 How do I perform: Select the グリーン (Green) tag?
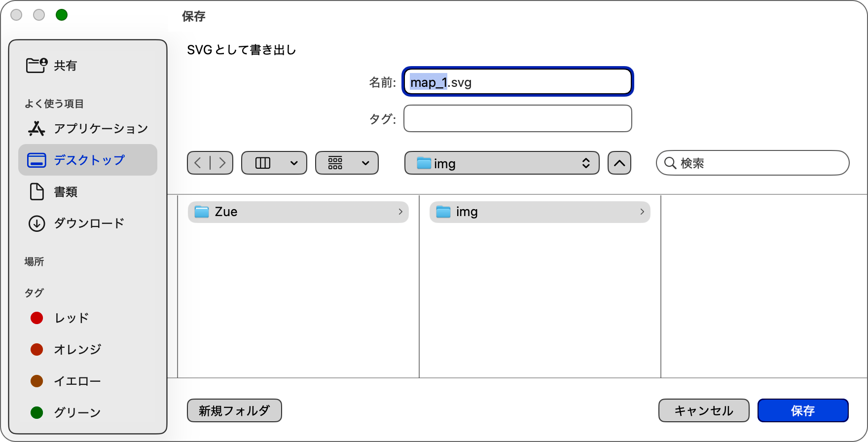77,412
